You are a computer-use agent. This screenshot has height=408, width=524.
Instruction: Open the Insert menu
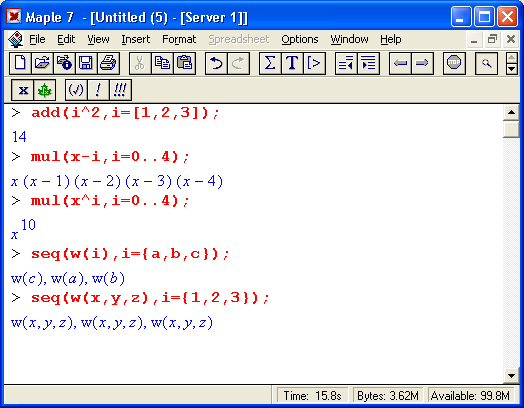(136, 39)
